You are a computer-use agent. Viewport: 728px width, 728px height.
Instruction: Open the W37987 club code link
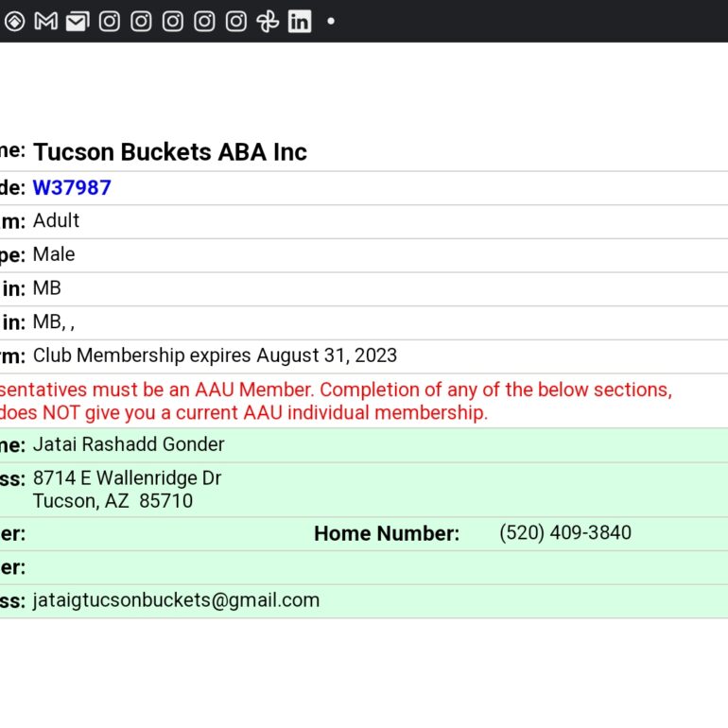(x=72, y=187)
